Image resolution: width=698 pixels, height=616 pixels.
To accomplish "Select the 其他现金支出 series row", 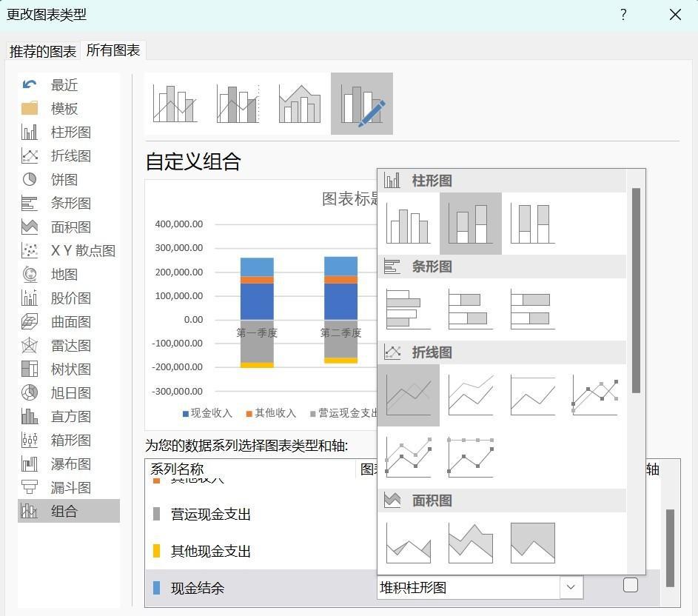I will point(261,551).
